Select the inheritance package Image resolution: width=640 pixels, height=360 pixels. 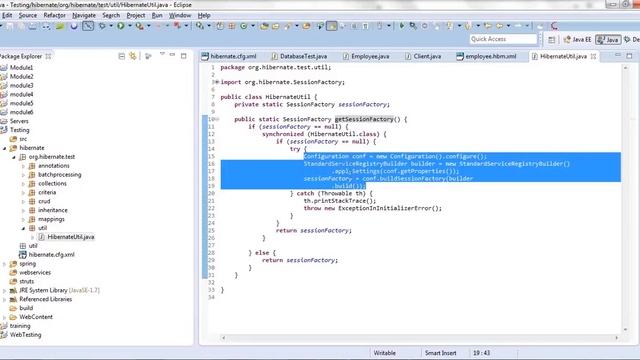click(53, 210)
